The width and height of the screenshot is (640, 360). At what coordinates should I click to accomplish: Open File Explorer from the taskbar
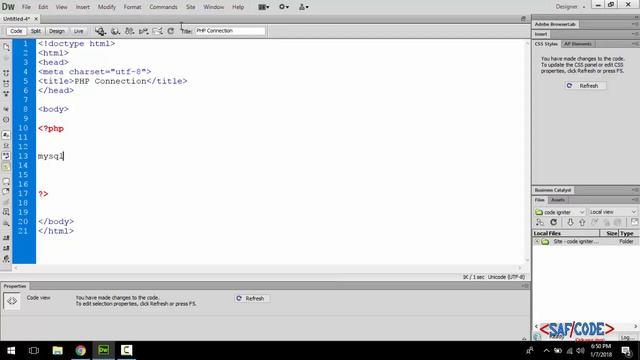(58, 350)
